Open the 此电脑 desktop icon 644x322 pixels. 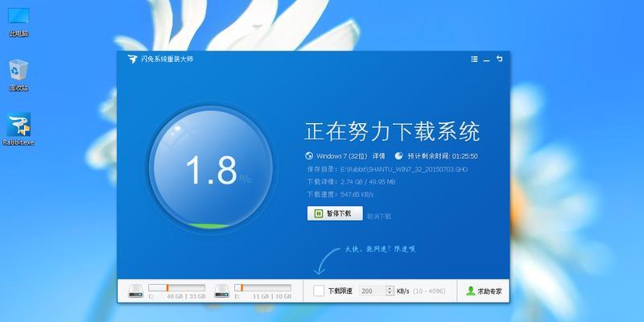click(x=19, y=22)
